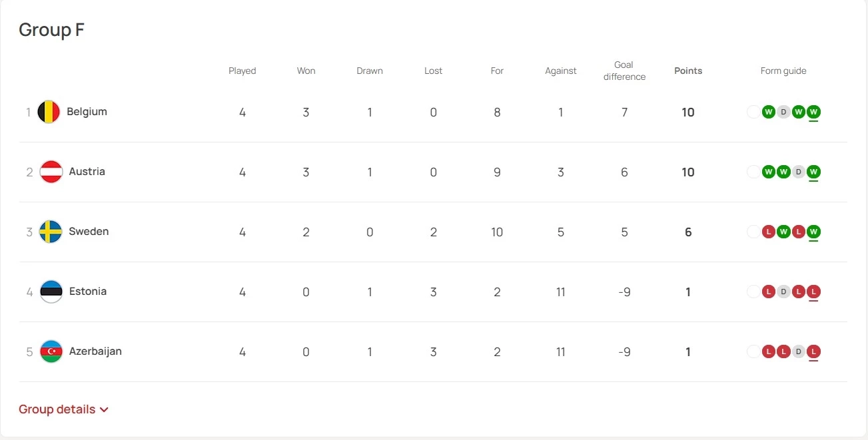Open the Estonia team name link
This screenshot has height=440, width=868.
click(88, 292)
